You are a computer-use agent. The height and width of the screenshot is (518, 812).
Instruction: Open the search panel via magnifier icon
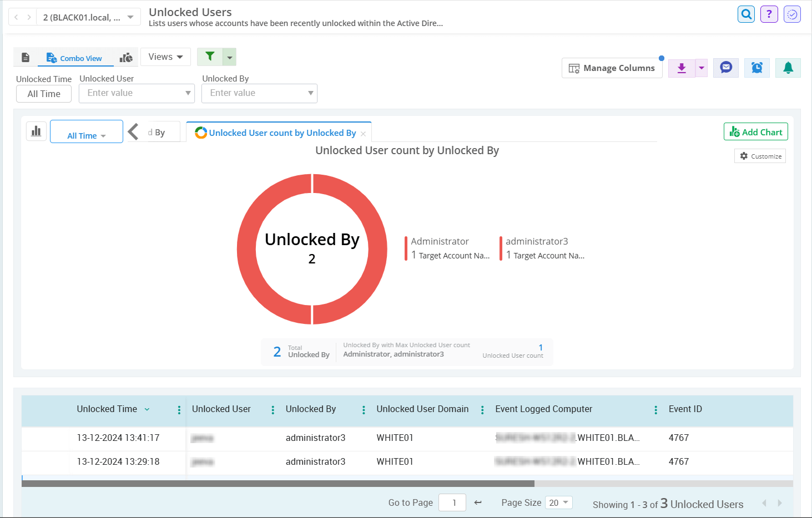[746, 14]
